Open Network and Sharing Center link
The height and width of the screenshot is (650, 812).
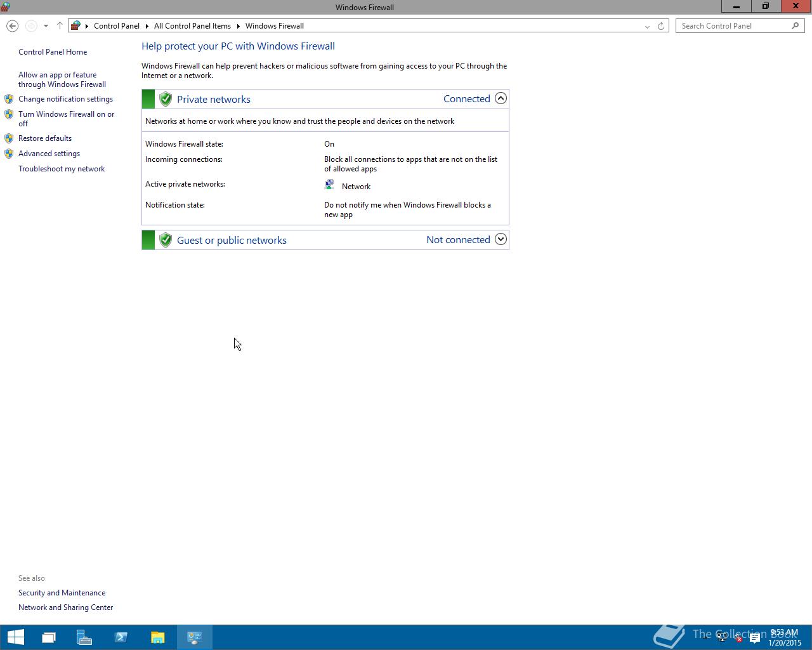click(65, 607)
